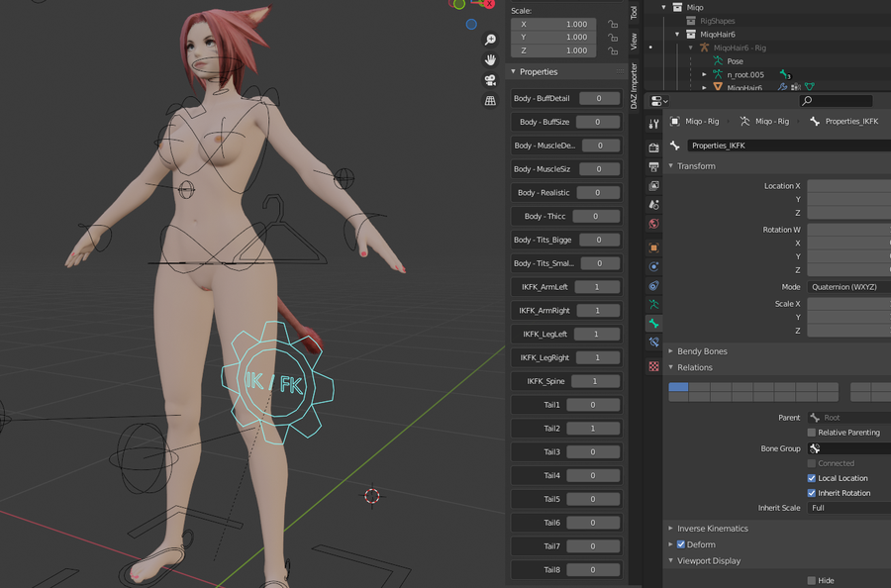Collapse the Viewport Display panel
The height and width of the screenshot is (588, 891).
point(671,560)
